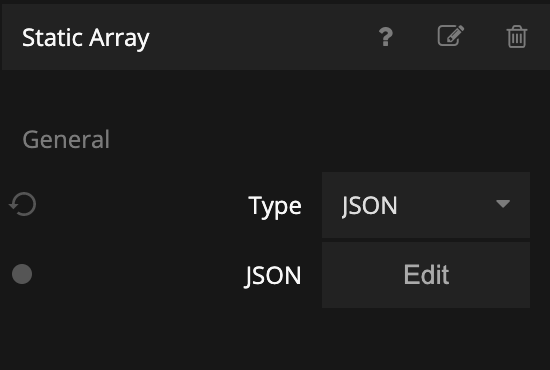The height and width of the screenshot is (370, 550).
Task: Launch the JSON editor with Edit
Action: point(426,275)
